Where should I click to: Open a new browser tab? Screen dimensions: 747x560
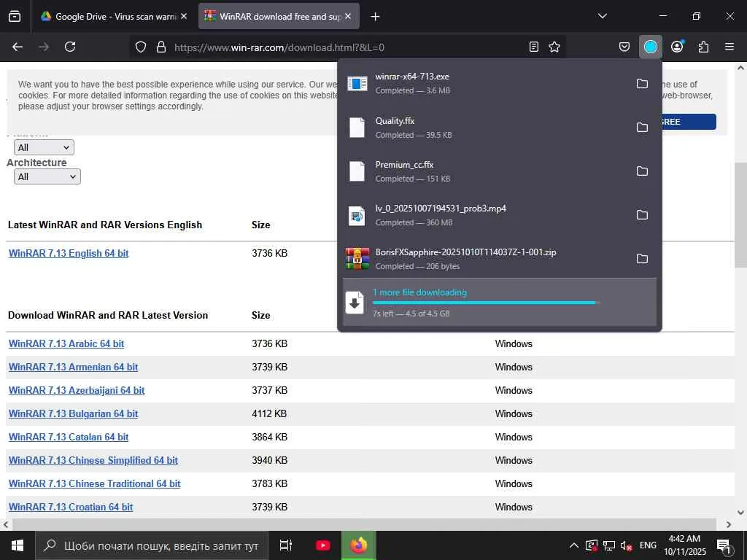point(376,17)
